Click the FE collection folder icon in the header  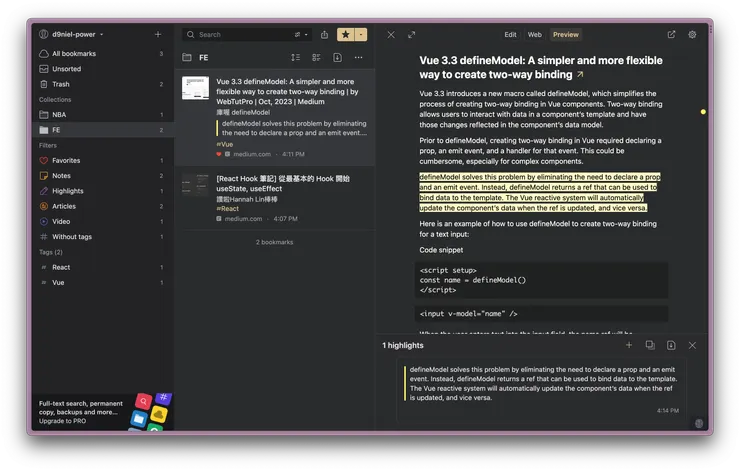(187, 58)
